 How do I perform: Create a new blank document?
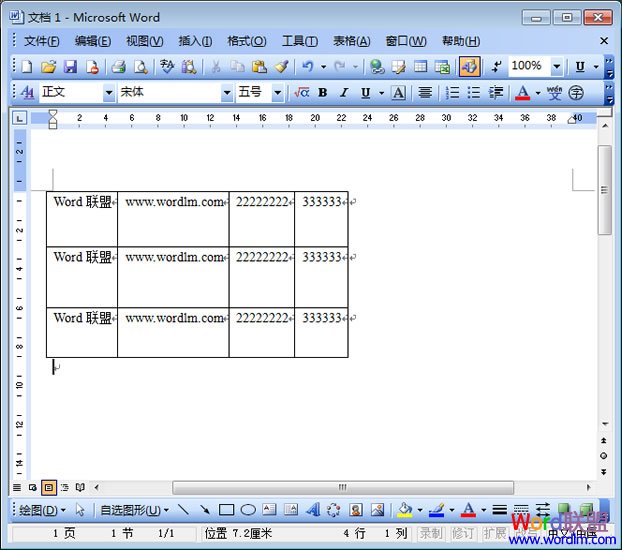coord(27,67)
